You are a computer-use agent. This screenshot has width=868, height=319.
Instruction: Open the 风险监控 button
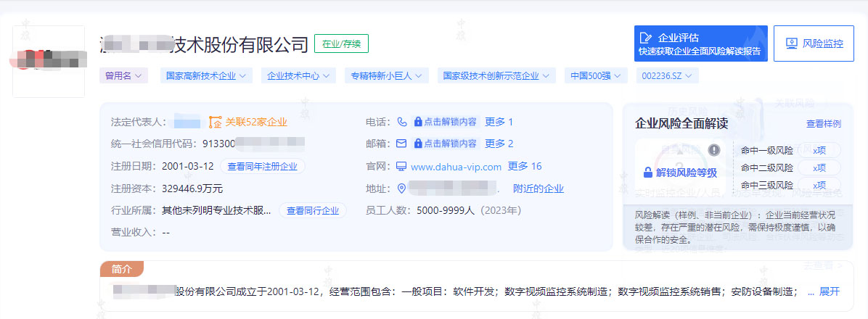pyautogui.click(x=814, y=43)
